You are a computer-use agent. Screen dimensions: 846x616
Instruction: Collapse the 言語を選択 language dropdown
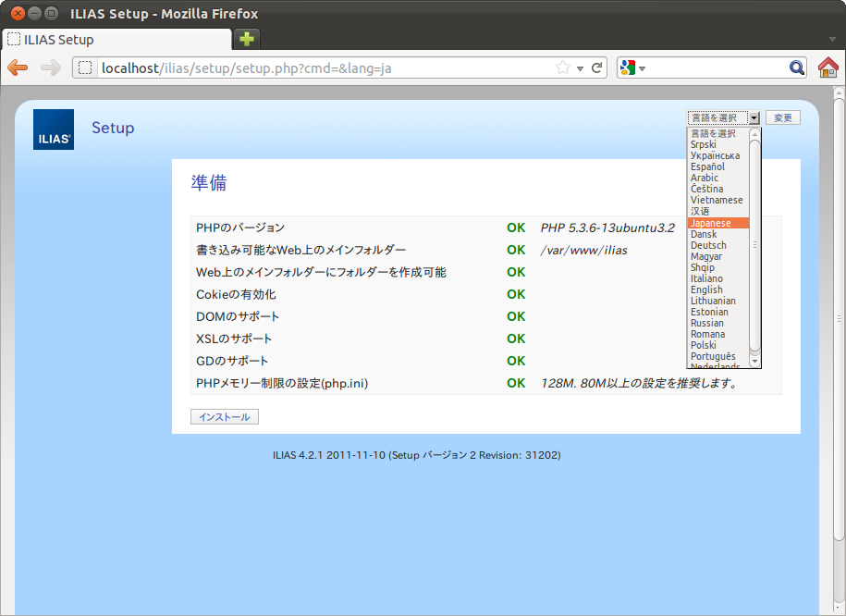point(754,117)
